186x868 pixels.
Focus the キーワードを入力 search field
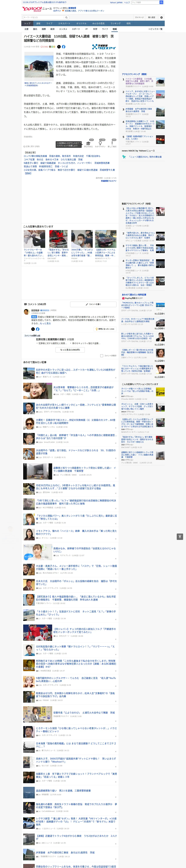pyautogui.click(x=44, y=18)
